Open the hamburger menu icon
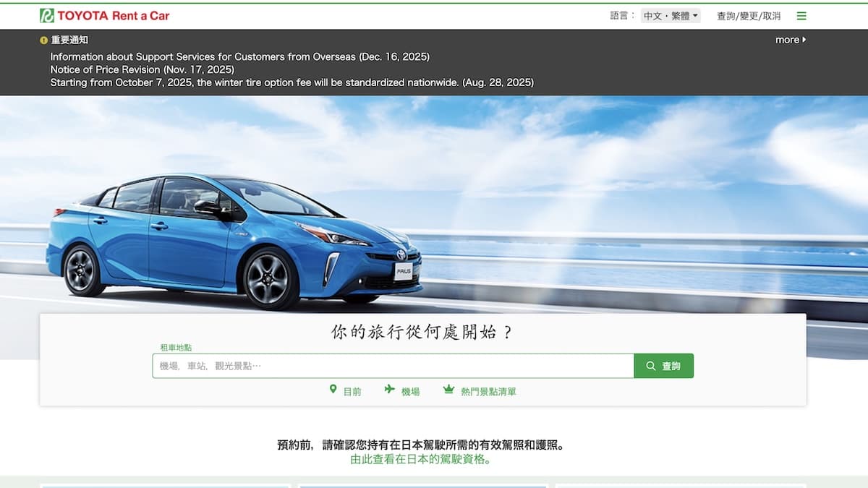This screenshot has width=868, height=488. [801, 16]
